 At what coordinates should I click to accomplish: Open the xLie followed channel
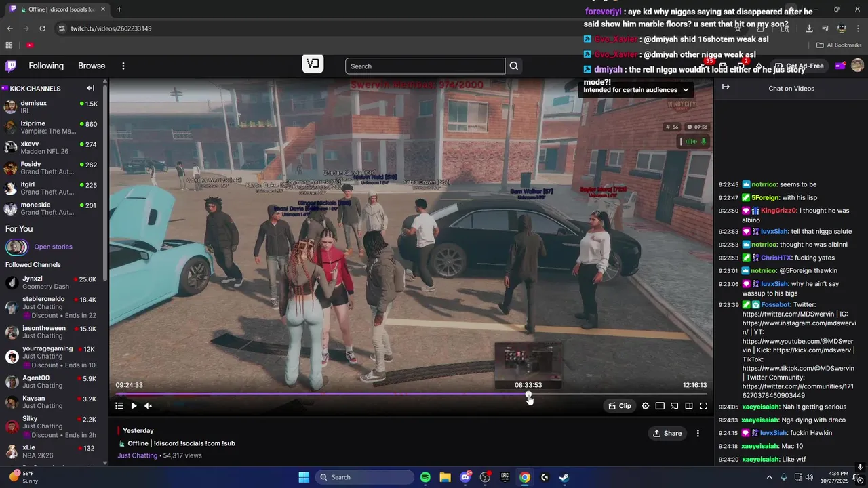click(52, 451)
